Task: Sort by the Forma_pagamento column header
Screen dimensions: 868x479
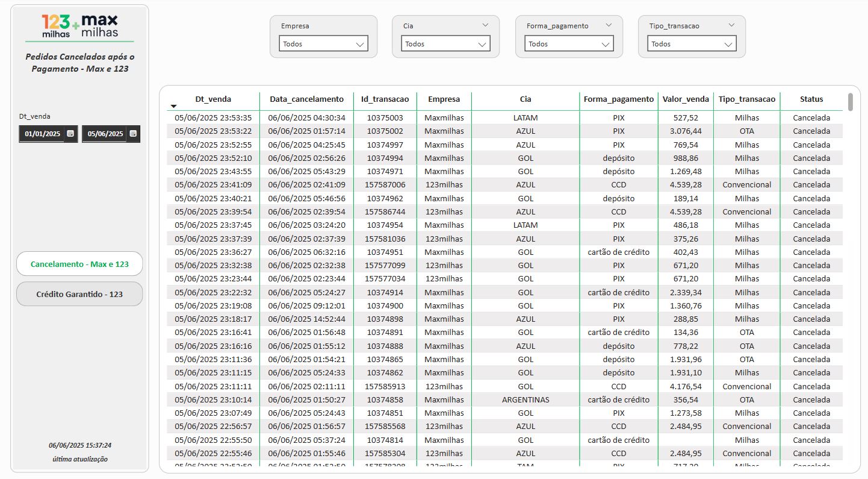Action: [x=619, y=99]
